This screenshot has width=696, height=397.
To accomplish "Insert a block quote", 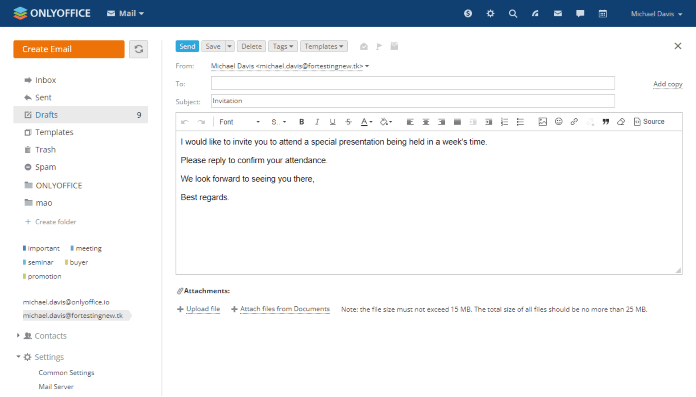I will (605, 122).
